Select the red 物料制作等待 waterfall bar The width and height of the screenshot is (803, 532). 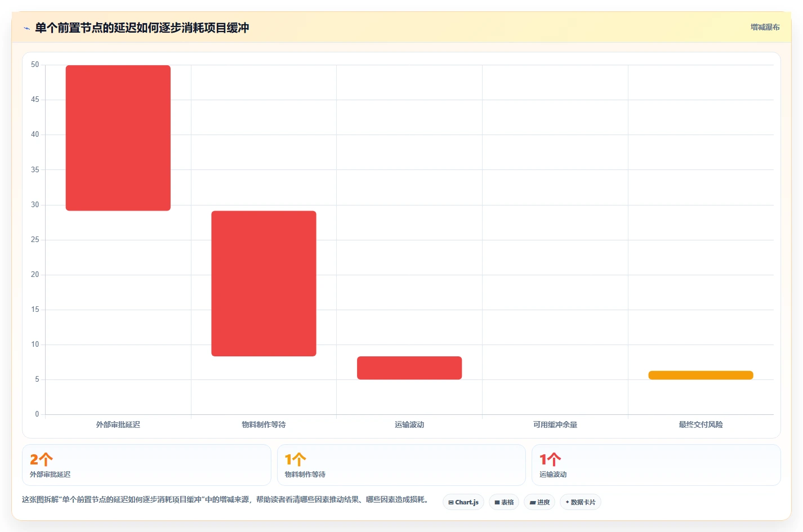264,284
